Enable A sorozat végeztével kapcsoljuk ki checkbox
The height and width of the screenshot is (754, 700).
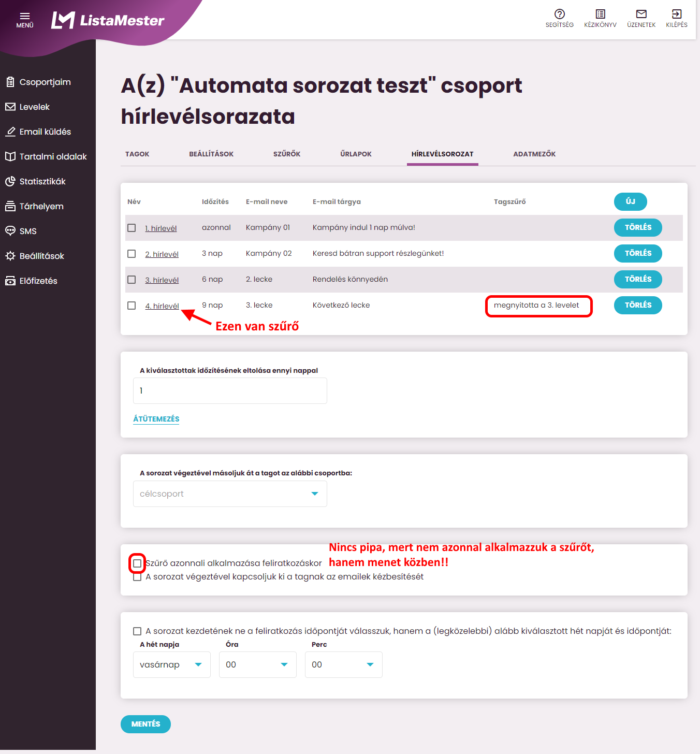137,577
